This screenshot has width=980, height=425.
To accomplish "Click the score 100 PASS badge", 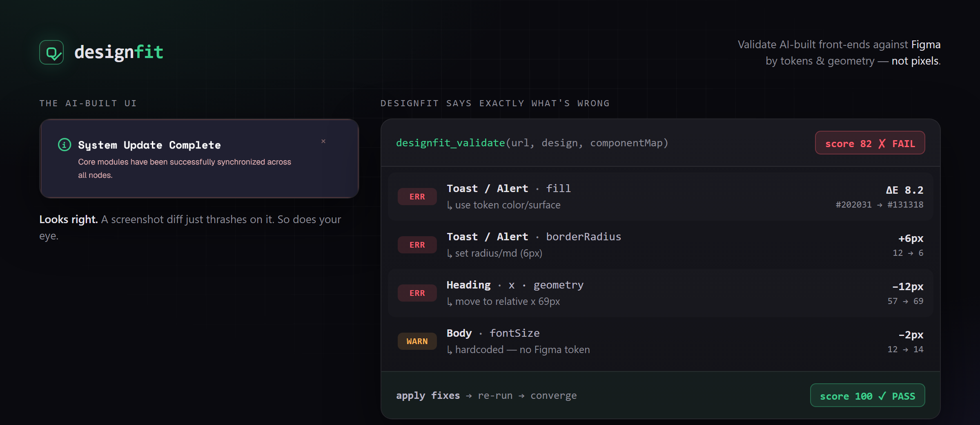I will coord(868,396).
